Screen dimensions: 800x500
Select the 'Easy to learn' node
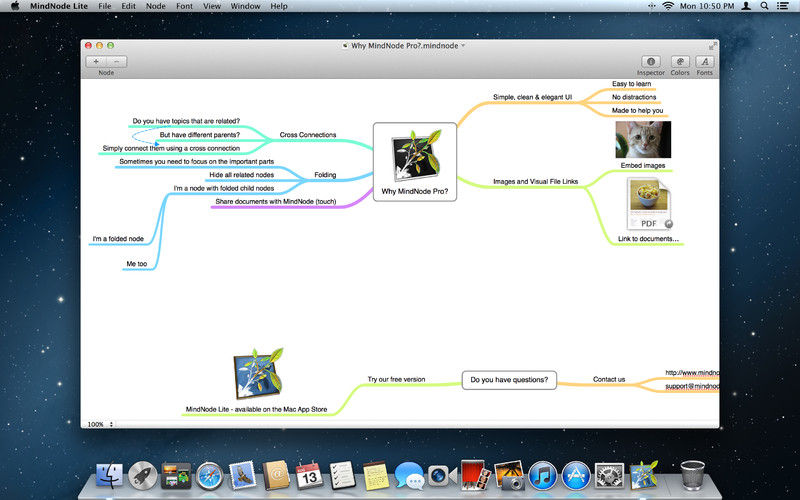[x=631, y=84]
